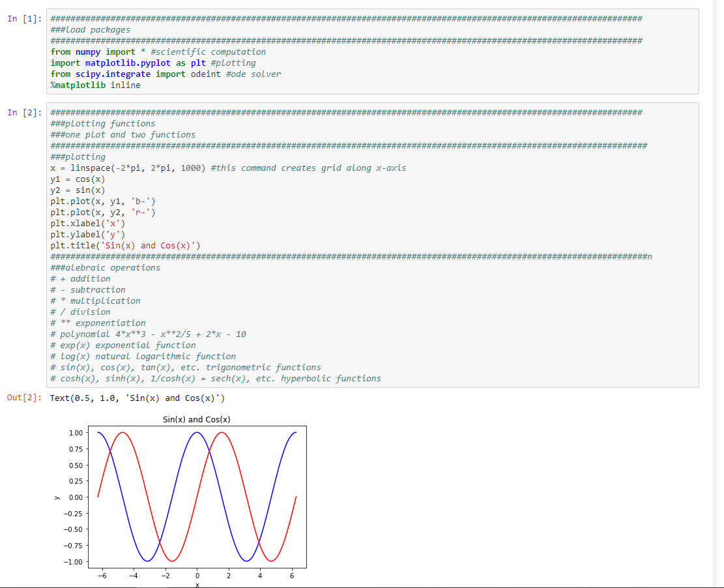The height and width of the screenshot is (588, 724).
Task: Click the '%matplotlib inline' magic command
Action: coord(94,85)
